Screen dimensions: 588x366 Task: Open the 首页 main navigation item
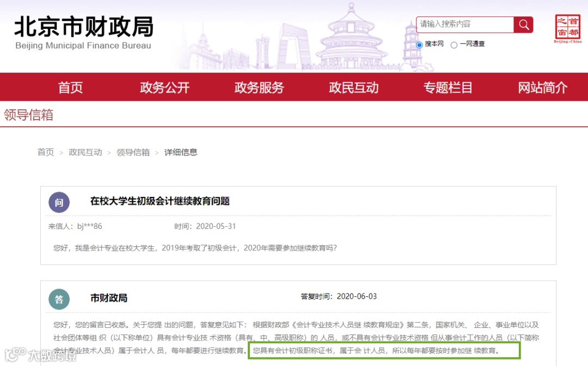(x=70, y=88)
